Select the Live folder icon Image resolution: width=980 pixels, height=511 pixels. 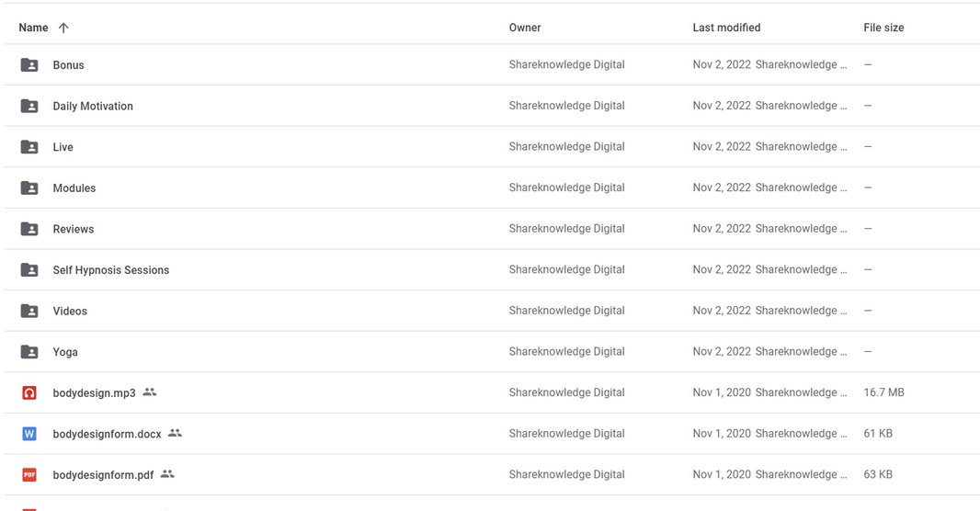pyautogui.click(x=29, y=147)
